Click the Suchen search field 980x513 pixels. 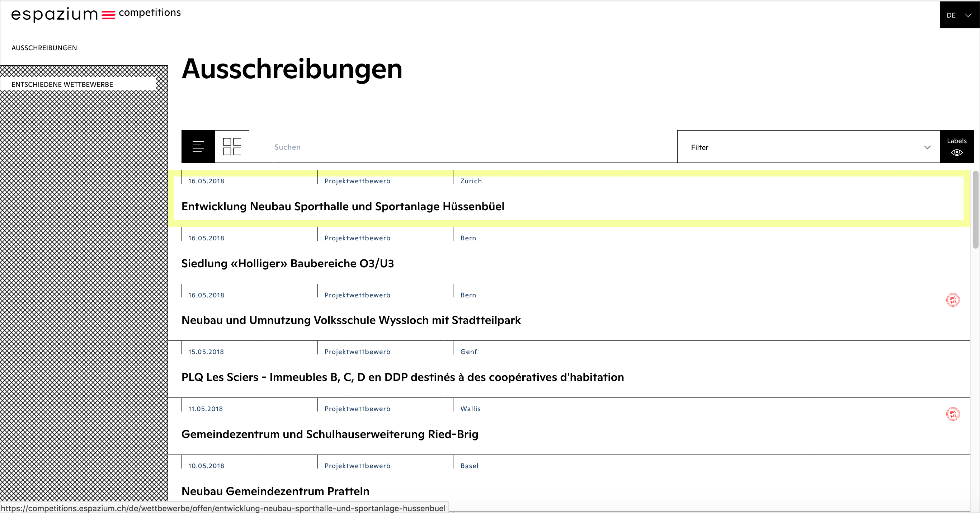[470, 147]
